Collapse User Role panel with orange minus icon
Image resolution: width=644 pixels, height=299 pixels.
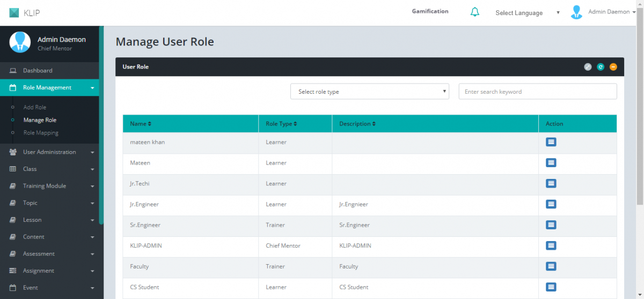[x=613, y=67]
